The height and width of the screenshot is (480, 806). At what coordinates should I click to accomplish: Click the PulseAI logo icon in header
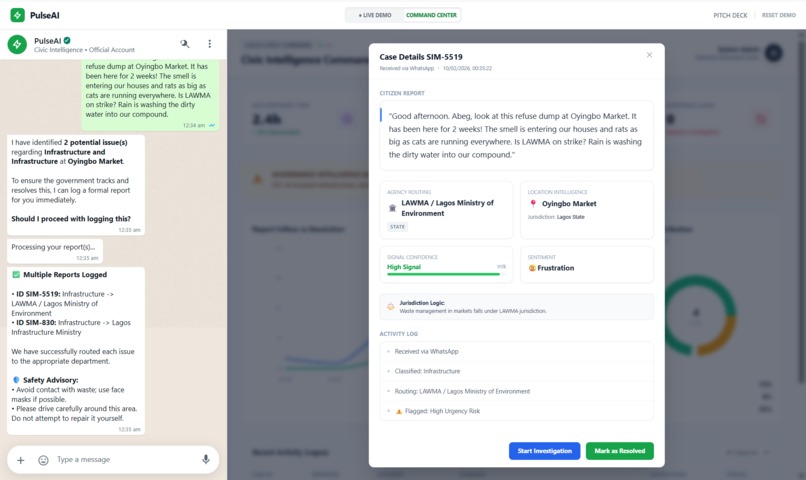click(x=17, y=15)
